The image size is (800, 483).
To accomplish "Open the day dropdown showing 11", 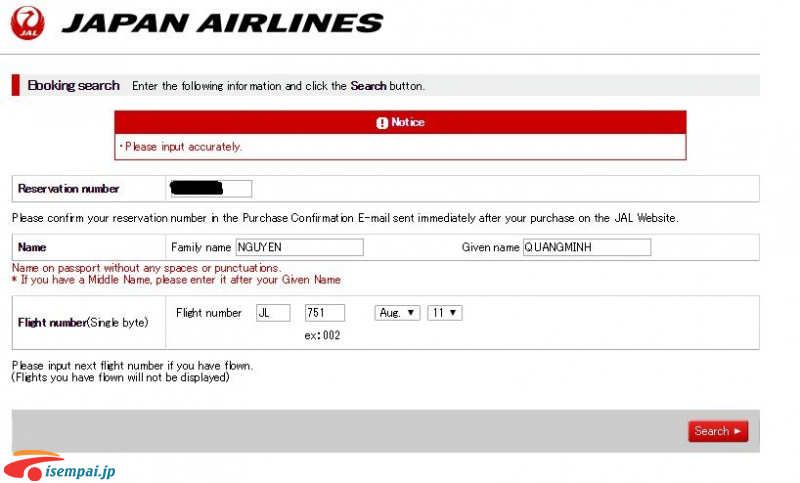I will (444, 313).
